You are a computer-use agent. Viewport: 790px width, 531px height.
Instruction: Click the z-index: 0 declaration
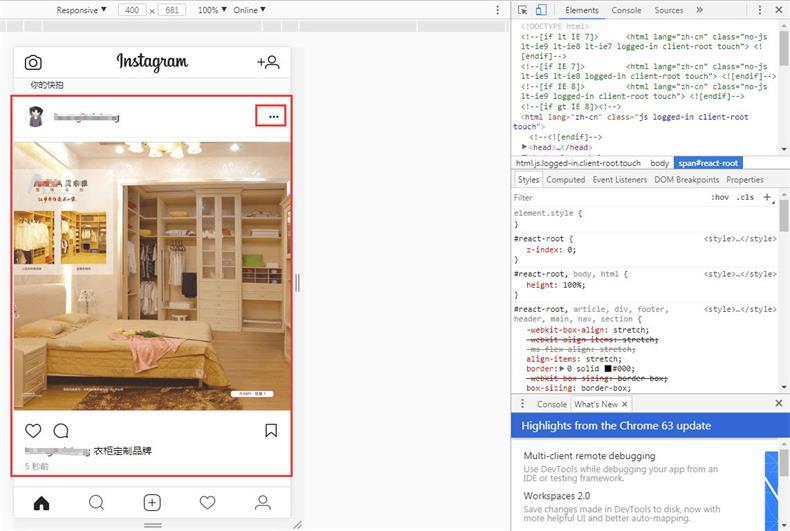(551, 249)
